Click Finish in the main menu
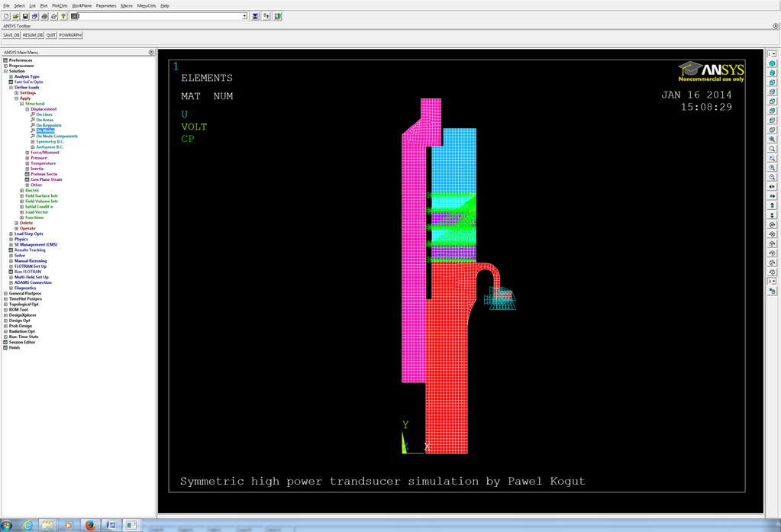Viewport: 781px width, 532px height. (15, 348)
